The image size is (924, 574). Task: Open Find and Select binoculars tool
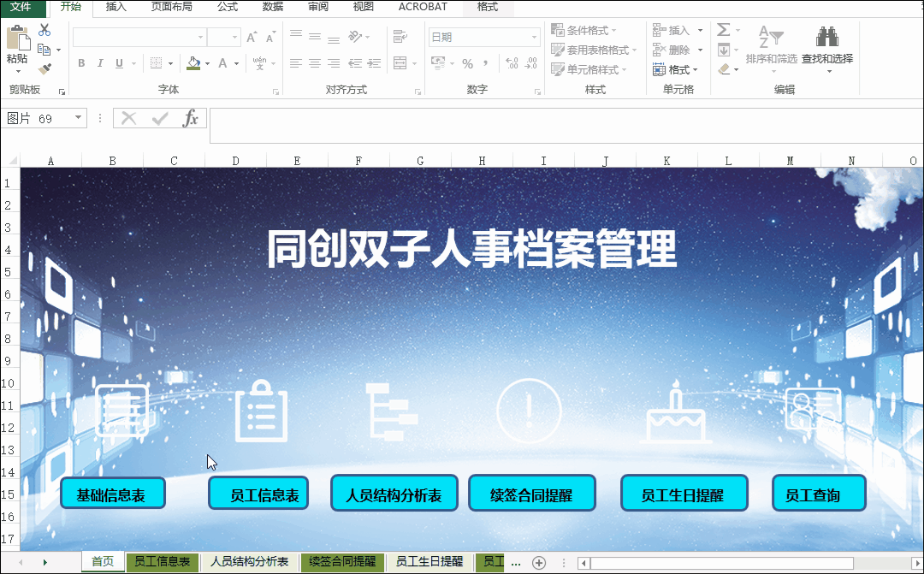tap(826, 37)
